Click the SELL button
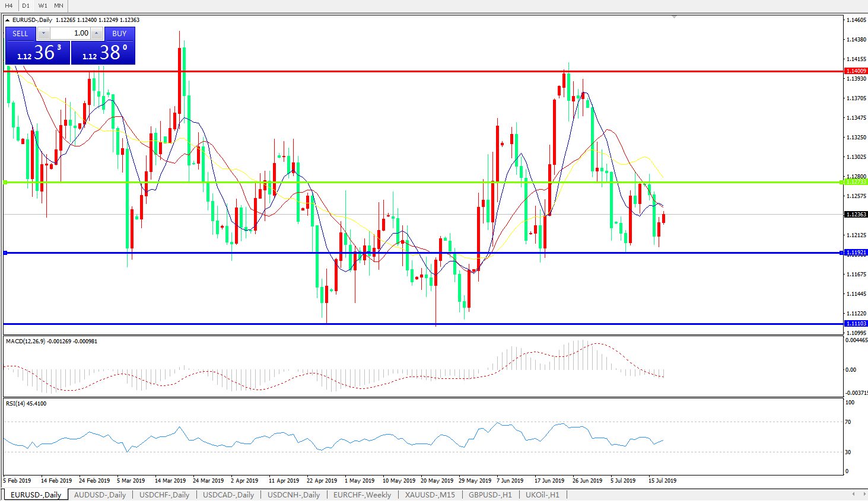Image resolution: width=868 pixels, height=501 pixels. pyautogui.click(x=21, y=34)
